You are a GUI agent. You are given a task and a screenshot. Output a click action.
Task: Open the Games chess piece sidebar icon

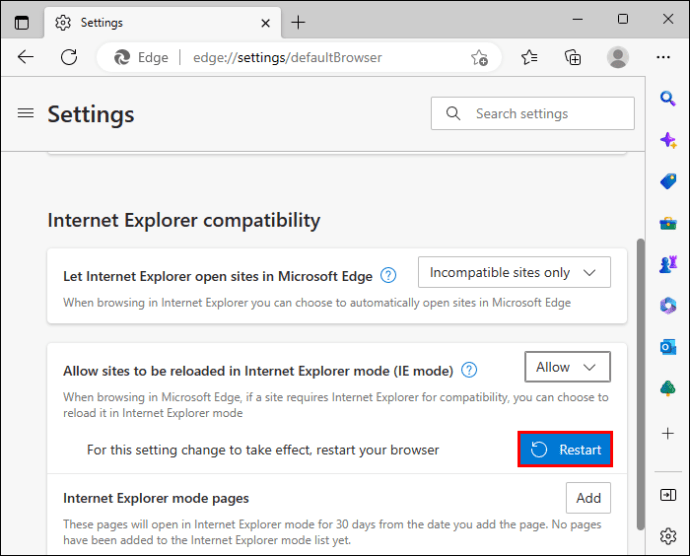tap(668, 264)
